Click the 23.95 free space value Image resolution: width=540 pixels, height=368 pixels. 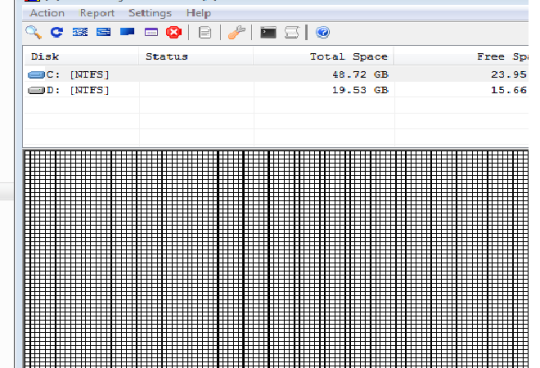pyautogui.click(x=509, y=74)
